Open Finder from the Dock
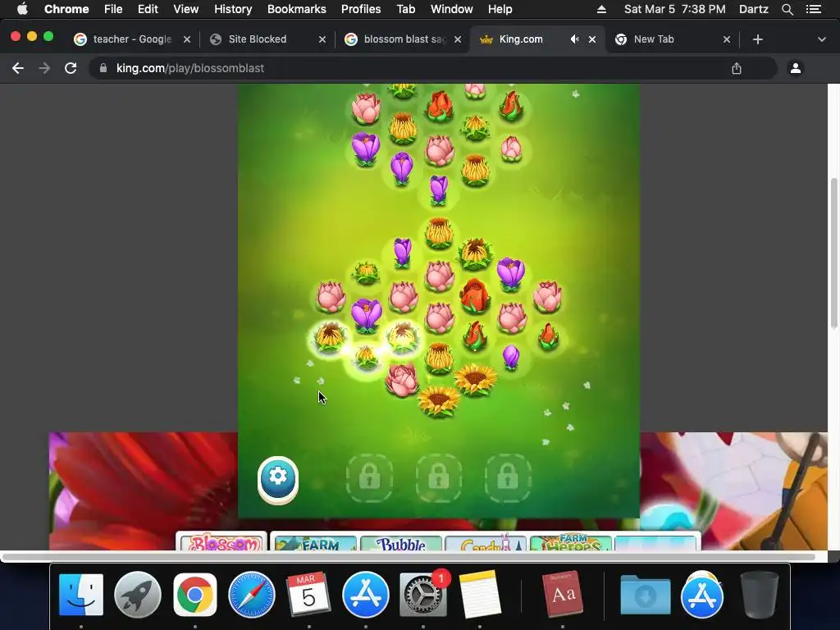Viewport: 840px width, 630px height. click(x=81, y=595)
